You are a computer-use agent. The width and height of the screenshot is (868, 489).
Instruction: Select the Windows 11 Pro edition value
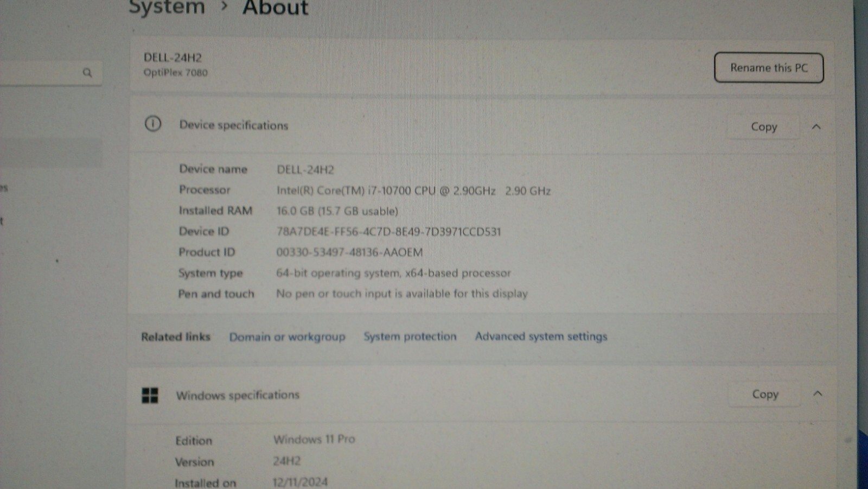(x=314, y=439)
